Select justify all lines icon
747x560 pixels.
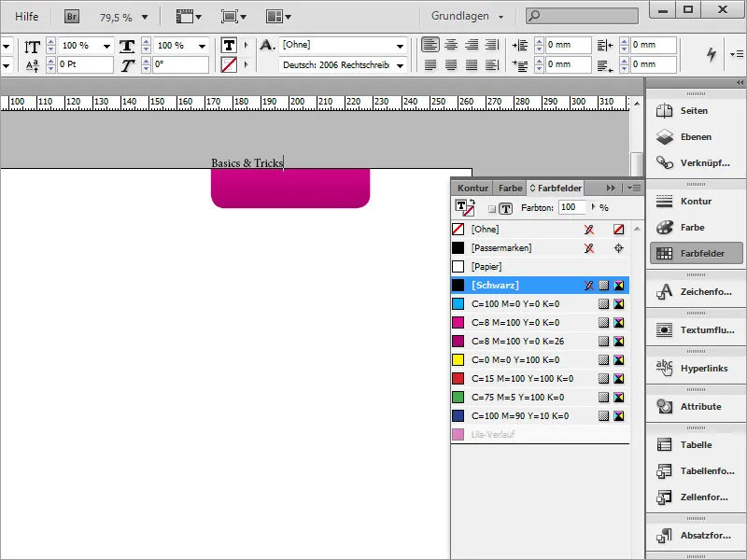point(472,64)
